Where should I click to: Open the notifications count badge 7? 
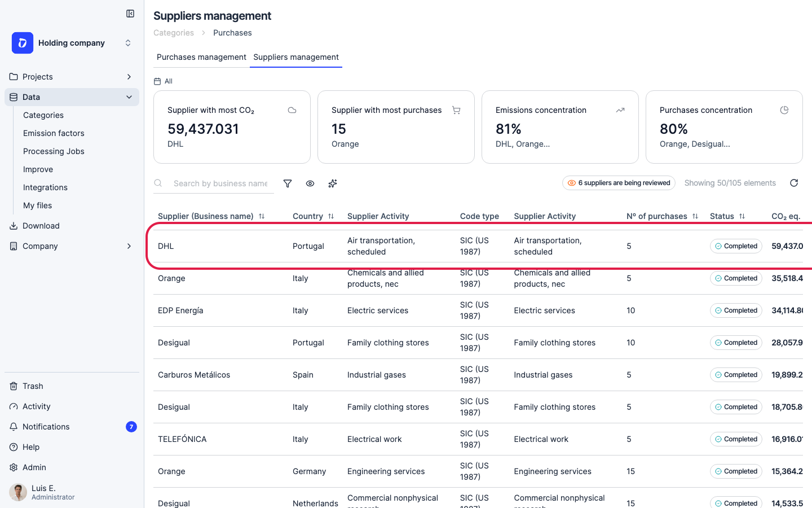coord(131,427)
